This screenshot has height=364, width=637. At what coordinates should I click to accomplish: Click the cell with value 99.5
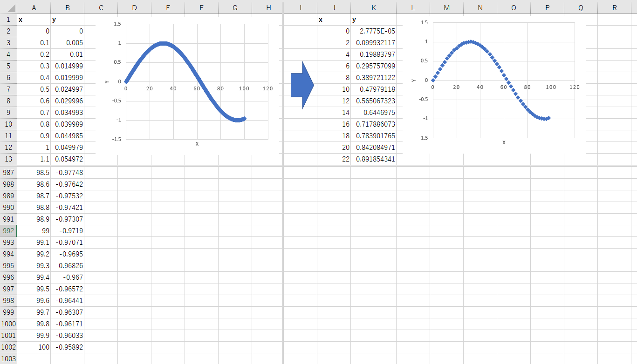point(34,289)
